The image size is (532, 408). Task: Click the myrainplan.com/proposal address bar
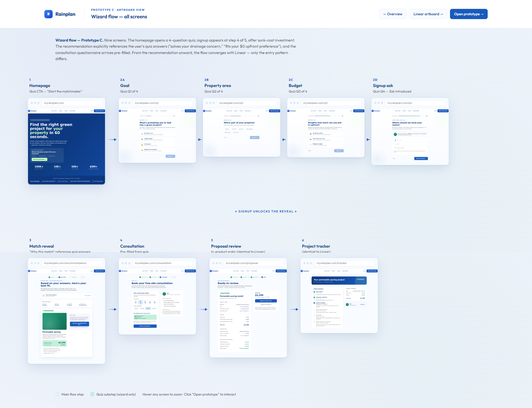(x=254, y=263)
